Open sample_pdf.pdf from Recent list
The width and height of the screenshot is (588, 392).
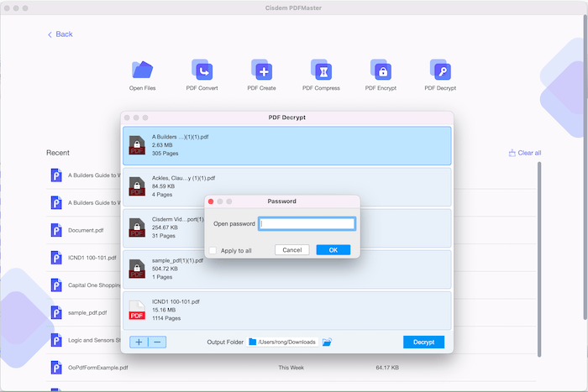point(87,312)
